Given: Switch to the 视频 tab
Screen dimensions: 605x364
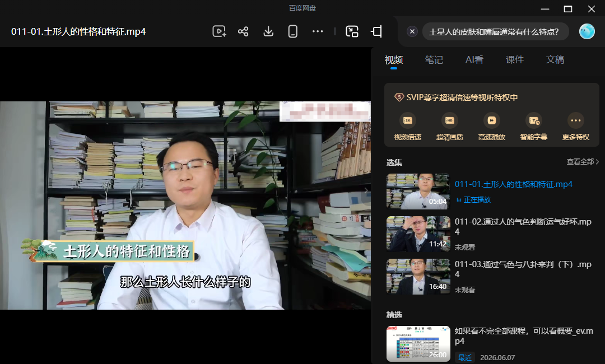Looking at the screenshot, I should (394, 60).
